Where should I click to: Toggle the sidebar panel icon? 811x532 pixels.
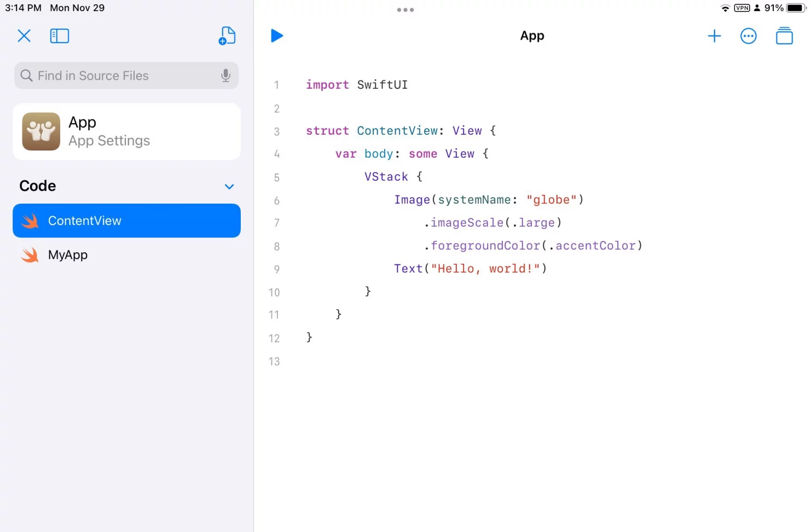click(60, 36)
